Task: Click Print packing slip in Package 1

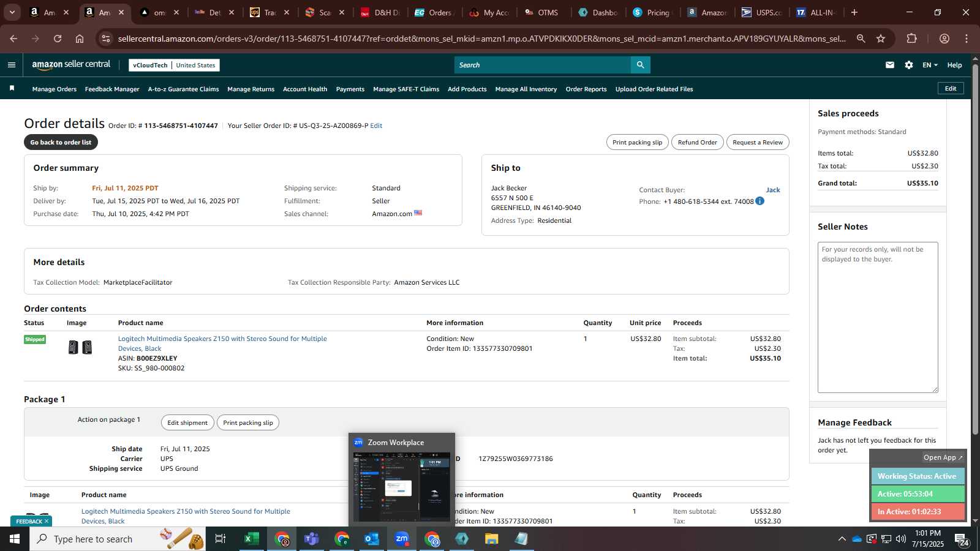Action: click(247, 422)
